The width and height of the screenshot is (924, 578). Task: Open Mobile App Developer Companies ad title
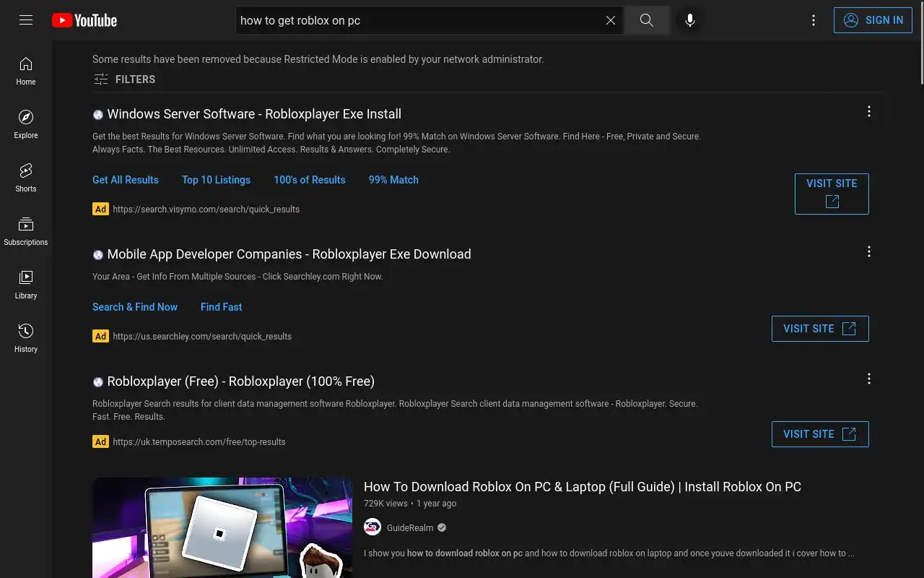[x=289, y=254]
